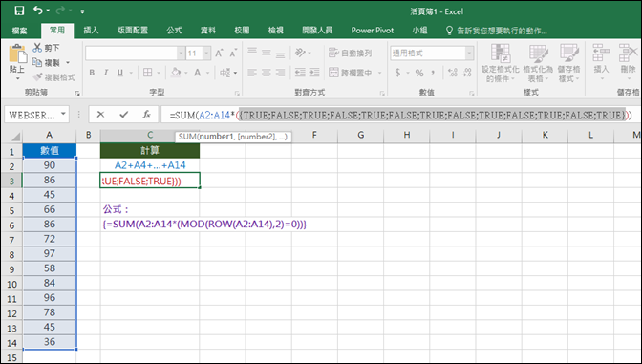Viewport: 642px width, 364px height.
Task: Undo the last action
Action: tap(37, 11)
